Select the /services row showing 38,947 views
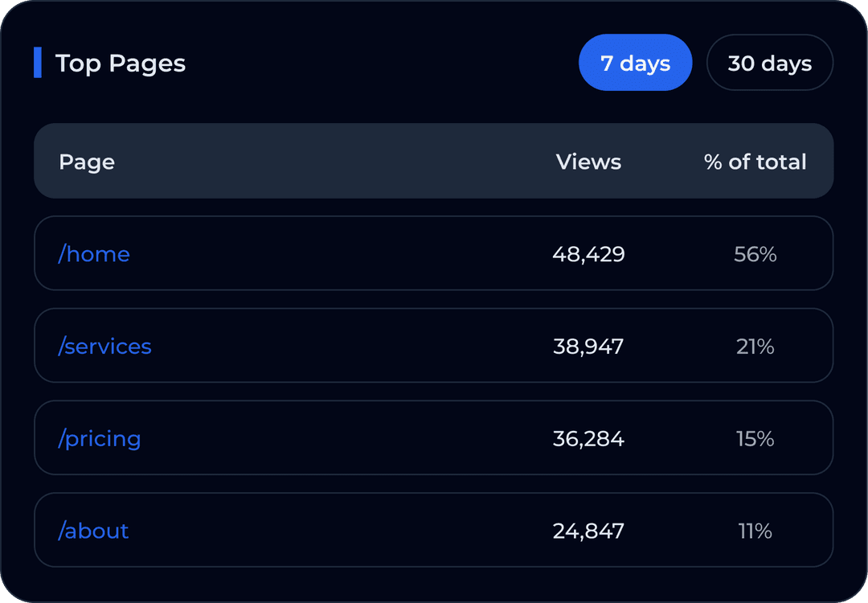This screenshot has width=868, height=603. pyautogui.click(x=434, y=347)
